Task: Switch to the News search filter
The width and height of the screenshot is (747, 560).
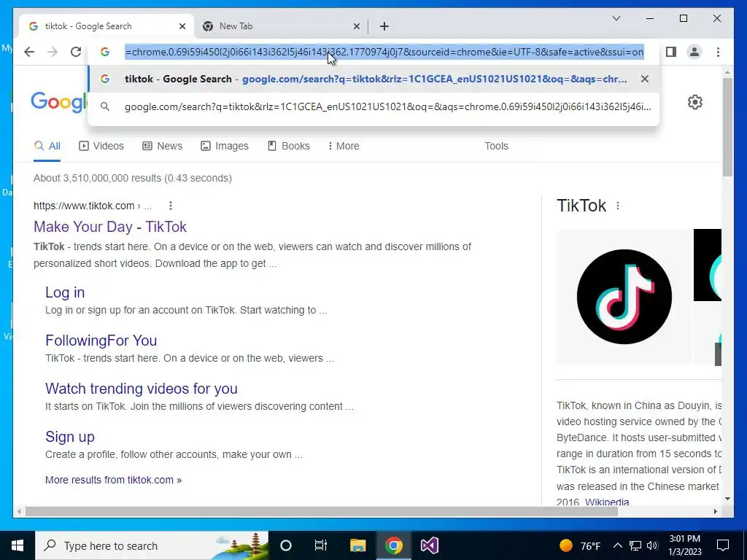Action: pos(163,146)
